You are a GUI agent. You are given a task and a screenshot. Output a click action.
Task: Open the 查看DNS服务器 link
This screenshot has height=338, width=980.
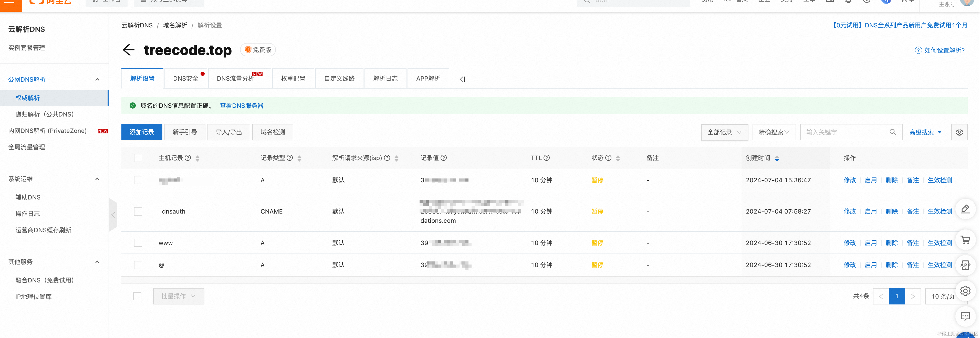[242, 106]
